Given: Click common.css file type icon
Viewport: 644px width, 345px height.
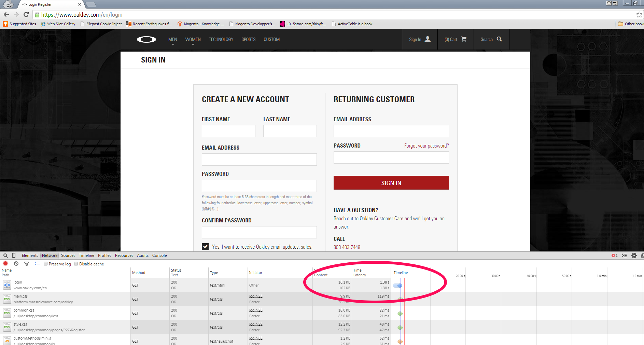Looking at the screenshot, I should click(x=7, y=313).
